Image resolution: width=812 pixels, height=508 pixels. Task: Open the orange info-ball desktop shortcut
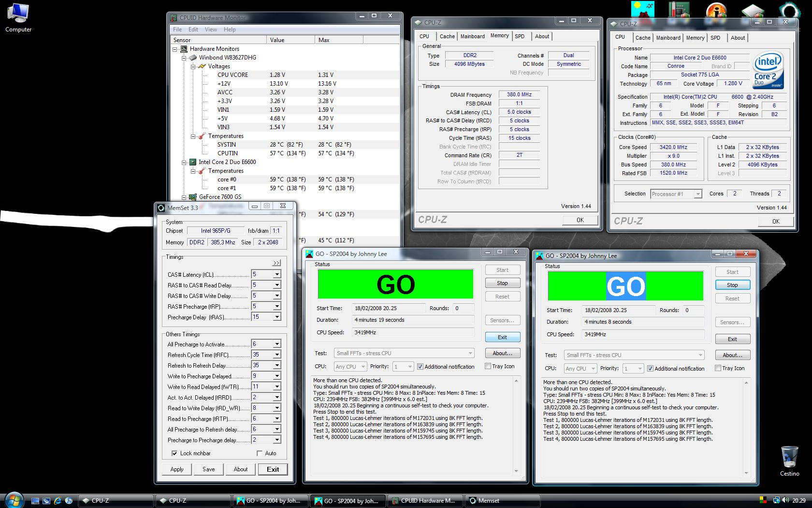tap(716, 9)
